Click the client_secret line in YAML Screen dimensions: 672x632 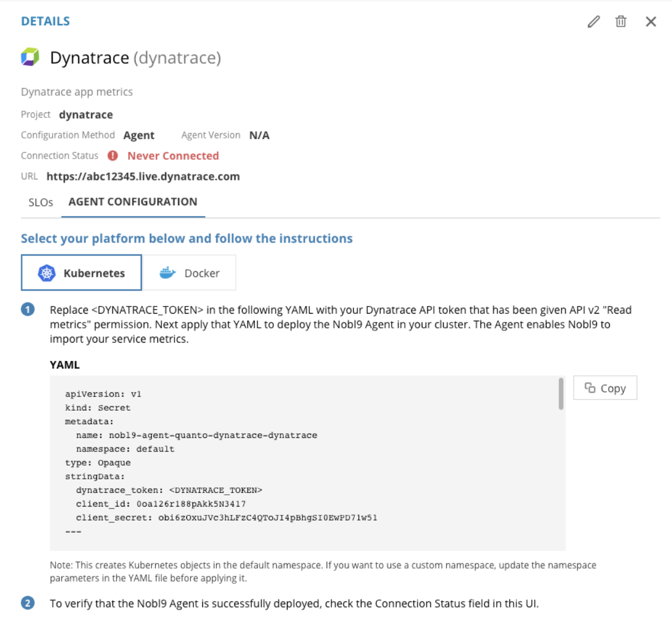point(227,518)
